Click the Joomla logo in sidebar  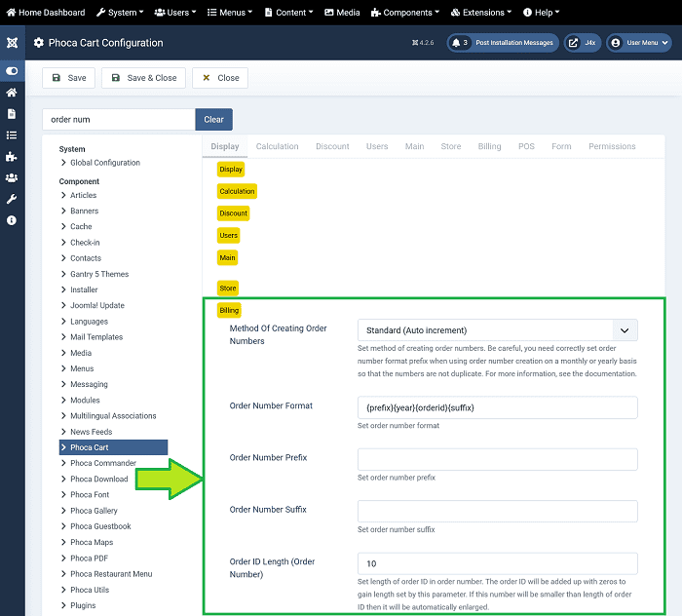click(x=12, y=43)
